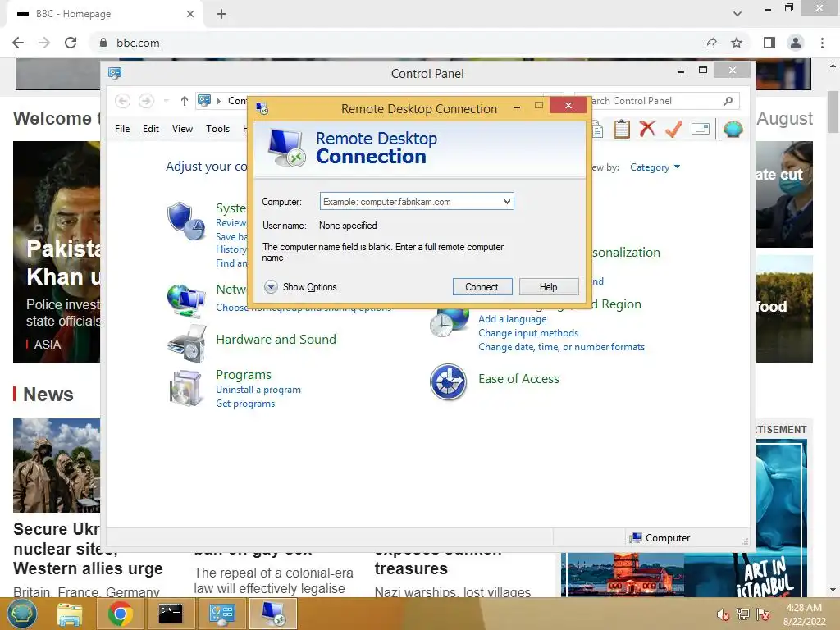Close the BBC - Homepage tab
Screen dimensions: 840x630
(x=190, y=14)
